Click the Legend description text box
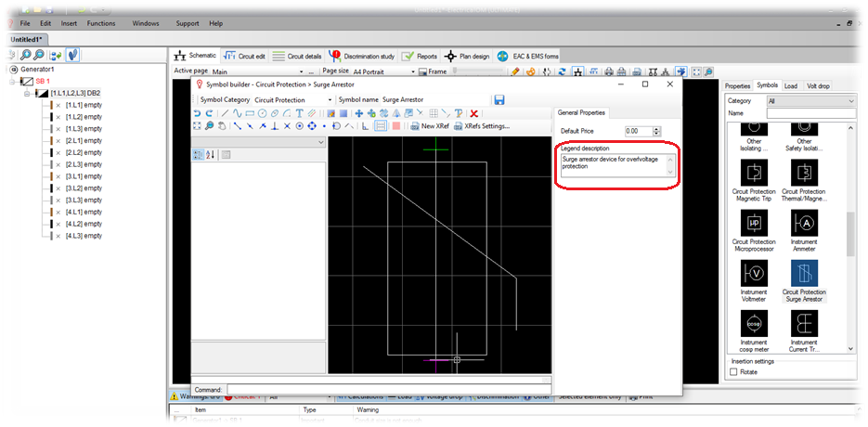The image size is (868, 427). [x=617, y=165]
